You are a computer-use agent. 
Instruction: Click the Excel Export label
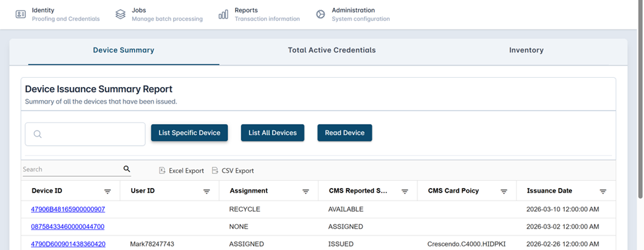pos(186,171)
